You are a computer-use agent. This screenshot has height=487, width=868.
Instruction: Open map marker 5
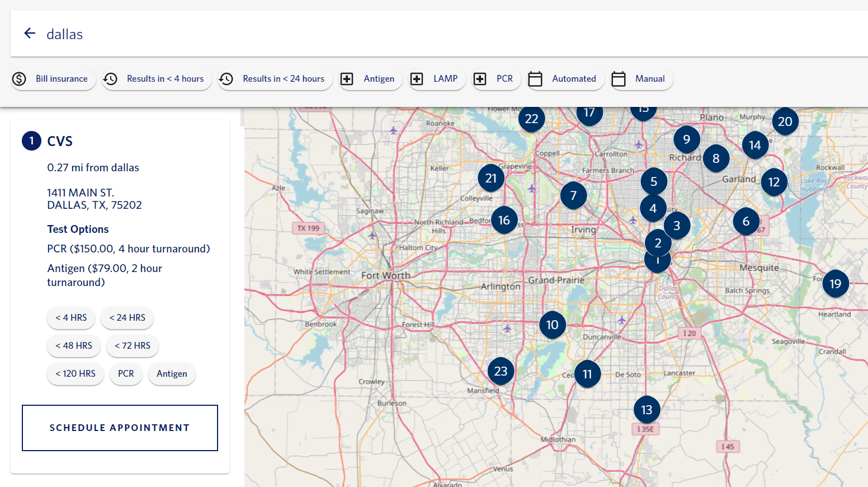tap(654, 181)
